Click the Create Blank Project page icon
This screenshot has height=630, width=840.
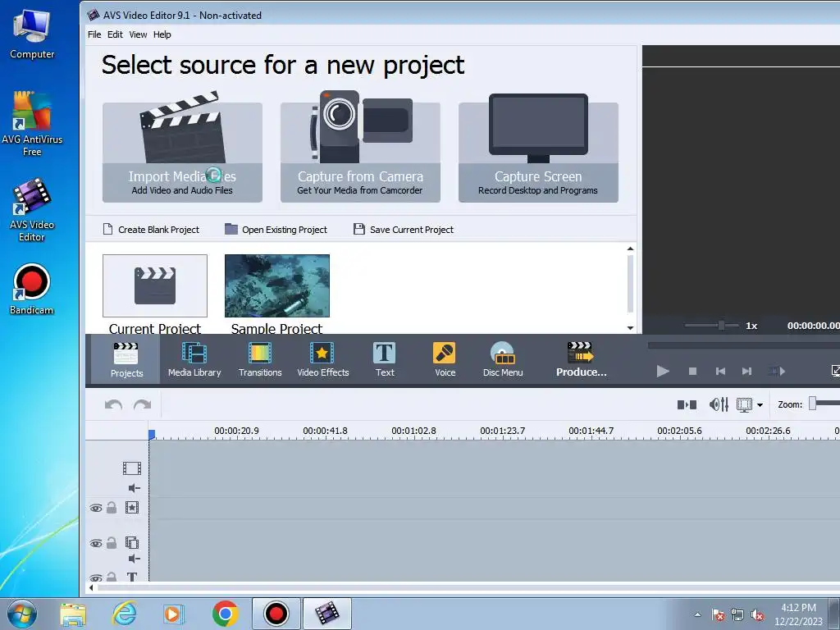pos(107,230)
